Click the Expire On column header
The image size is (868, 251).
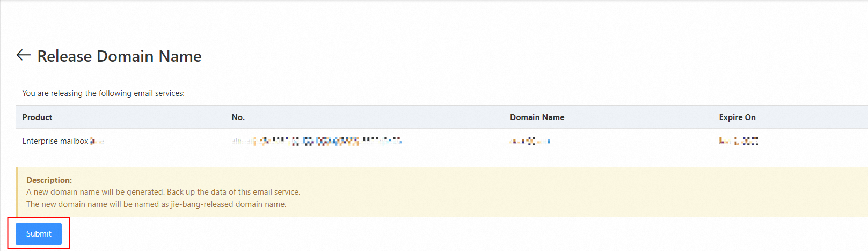click(737, 117)
